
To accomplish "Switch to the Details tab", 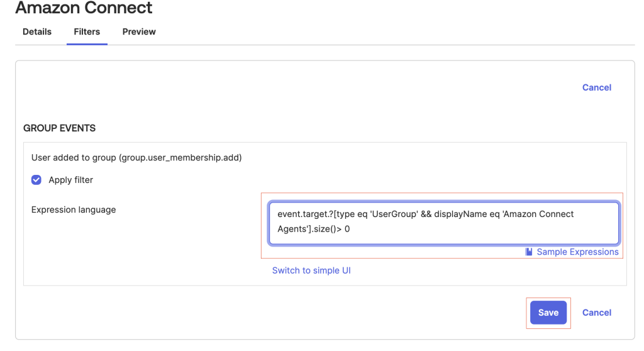I will point(37,31).
